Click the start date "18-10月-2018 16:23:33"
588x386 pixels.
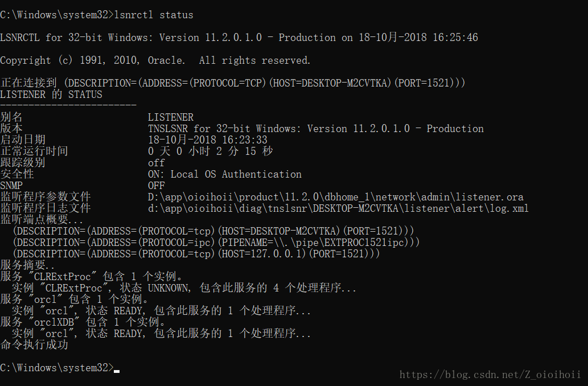pyautogui.click(x=208, y=140)
